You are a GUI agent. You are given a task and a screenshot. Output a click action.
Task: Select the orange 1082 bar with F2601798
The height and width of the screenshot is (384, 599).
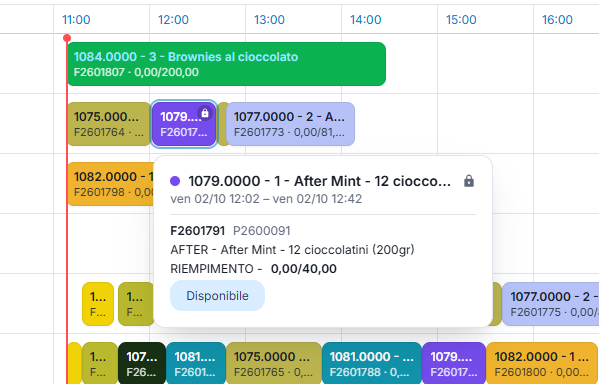111,184
